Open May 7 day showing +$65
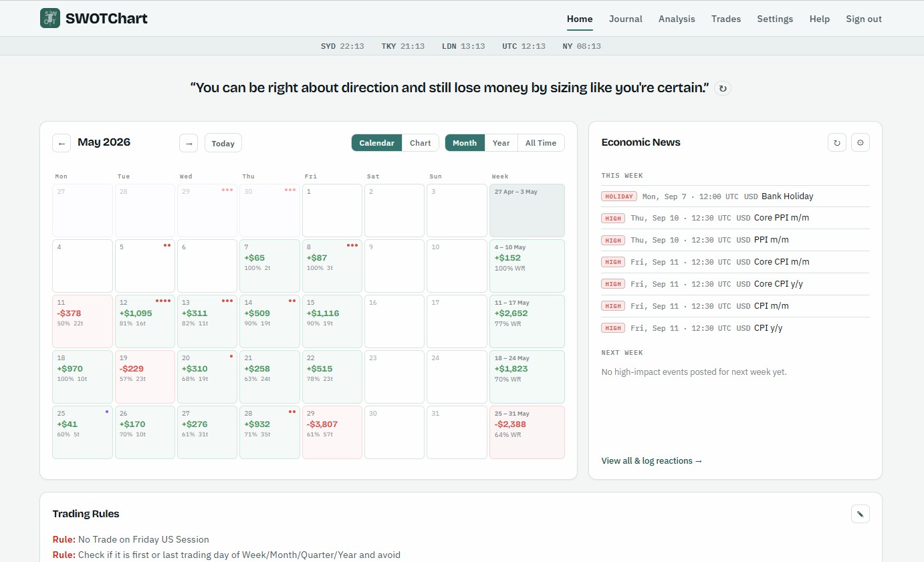Screen dimensions: 924x562 click(270, 266)
